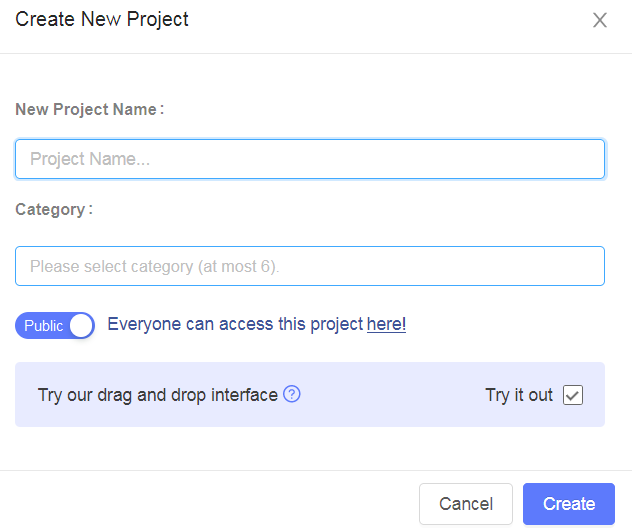Viewport: 632px width, 529px height.
Task: Close the Create New Project dialog
Action: tap(600, 20)
